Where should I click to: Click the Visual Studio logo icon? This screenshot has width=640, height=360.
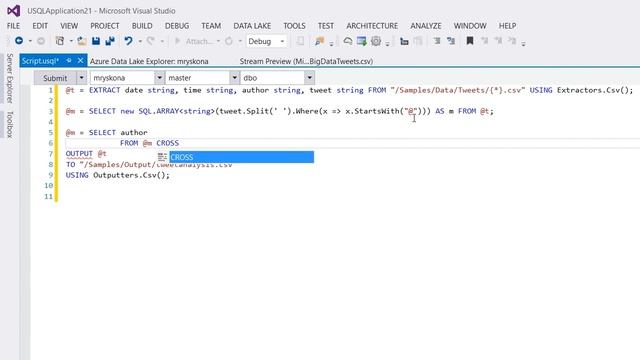[x=13, y=11]
